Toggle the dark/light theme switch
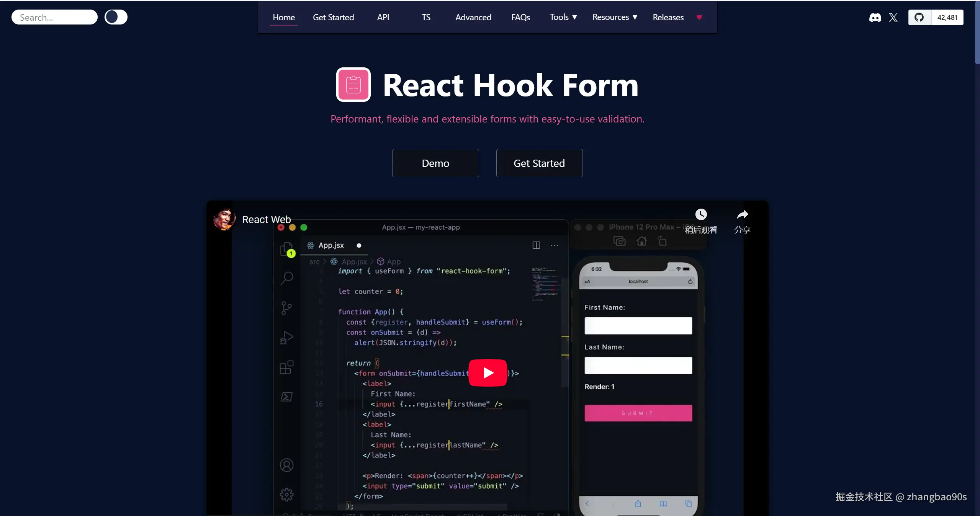This screenshot has height=516, width=980. click(116, 17)
